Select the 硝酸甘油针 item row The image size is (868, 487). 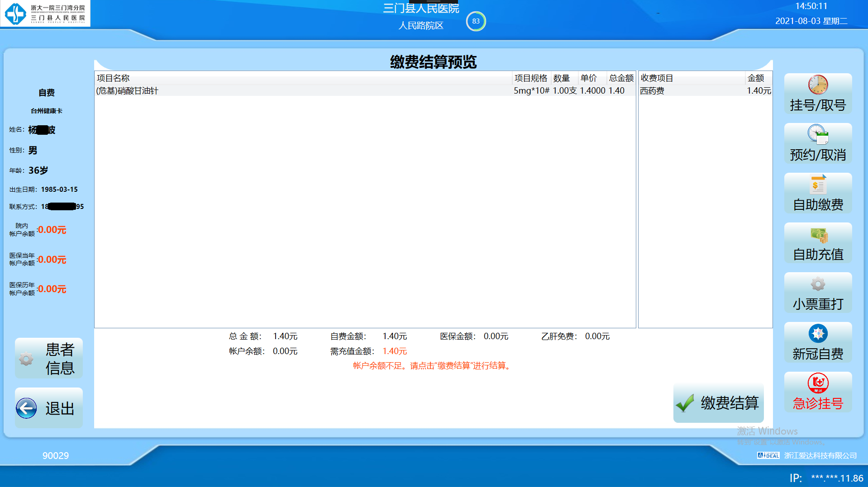pos(303,91)
